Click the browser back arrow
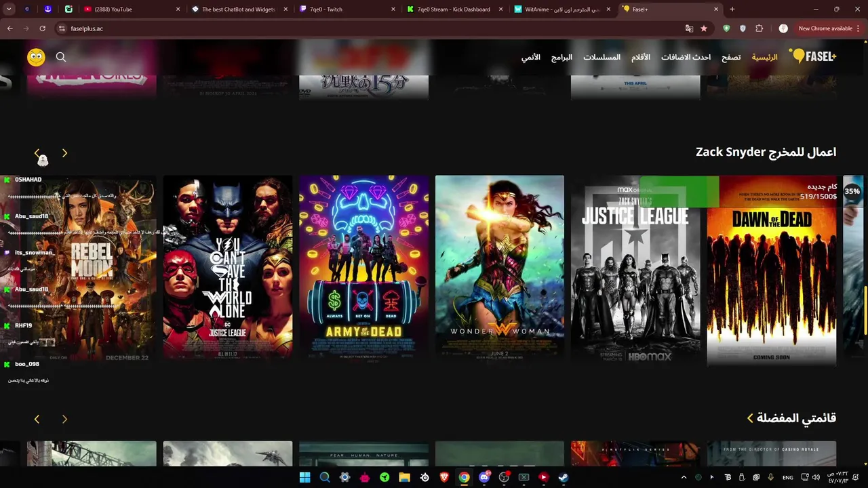The height and width of the screenshot is (488, 868). coord(10,28)
